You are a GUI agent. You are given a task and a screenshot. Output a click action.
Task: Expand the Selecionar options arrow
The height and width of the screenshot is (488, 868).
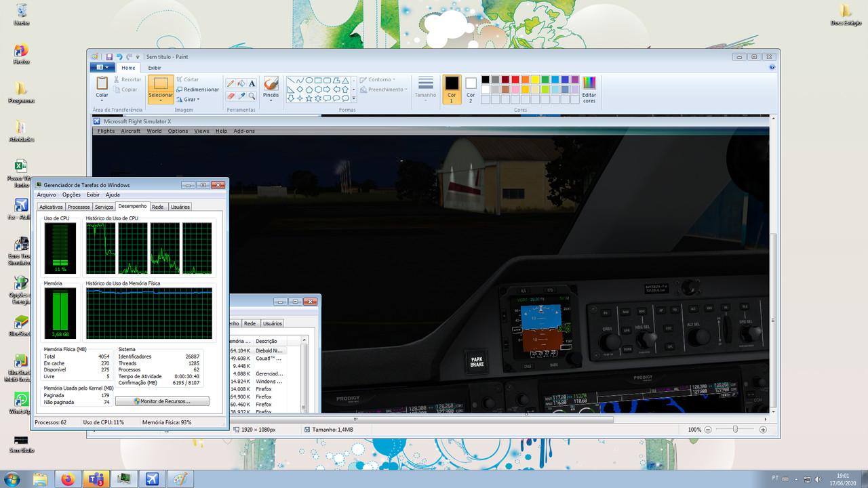tap(161, 101)
